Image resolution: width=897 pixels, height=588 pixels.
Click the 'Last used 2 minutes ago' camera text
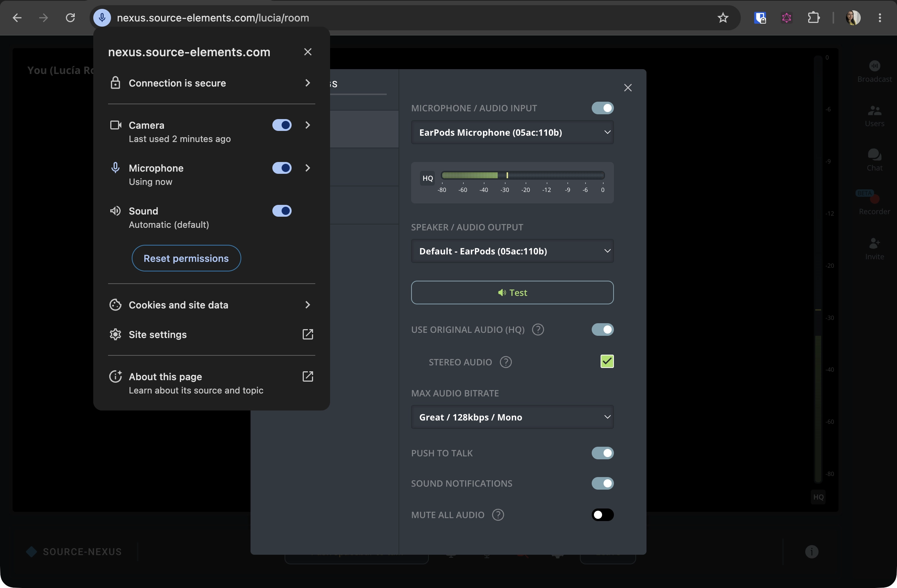[x=180, y=139]
